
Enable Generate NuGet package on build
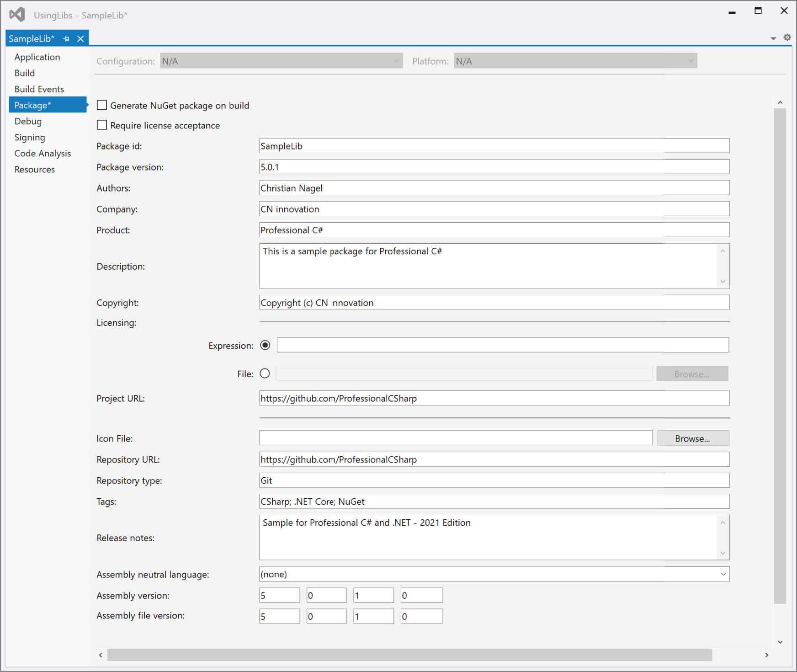pyautogui.click(x=101, y=105)
